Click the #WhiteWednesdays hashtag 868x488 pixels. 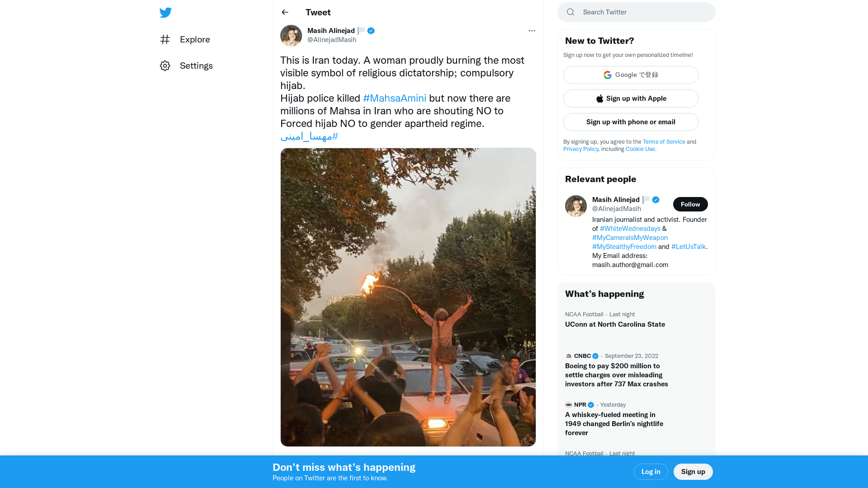(630, 229)
